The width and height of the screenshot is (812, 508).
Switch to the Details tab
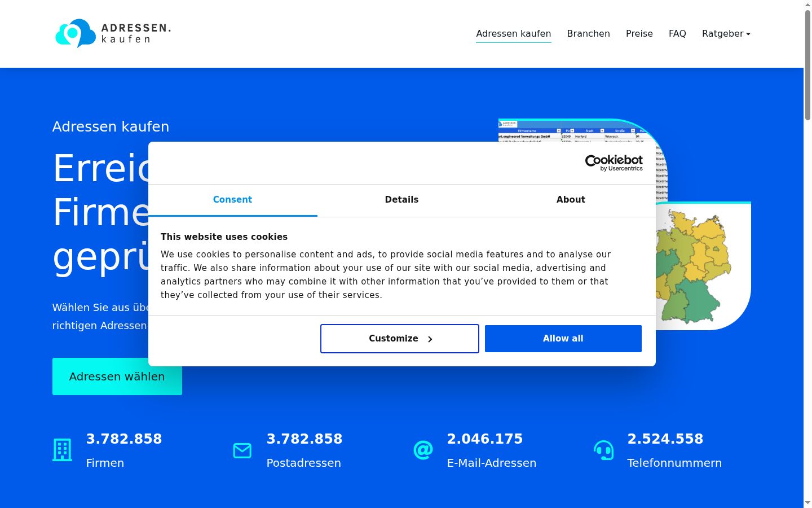coord(401,200)
